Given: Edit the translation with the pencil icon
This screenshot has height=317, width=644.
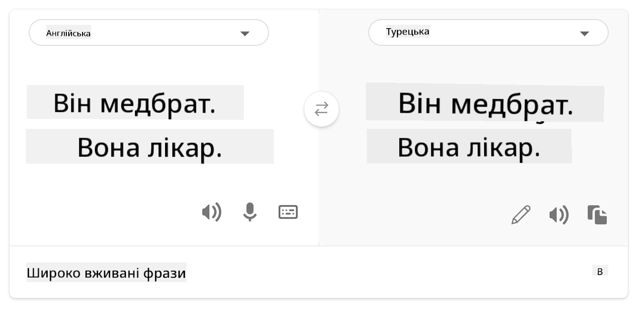Looking at the screenshot, I should click(x=521, y=215).
